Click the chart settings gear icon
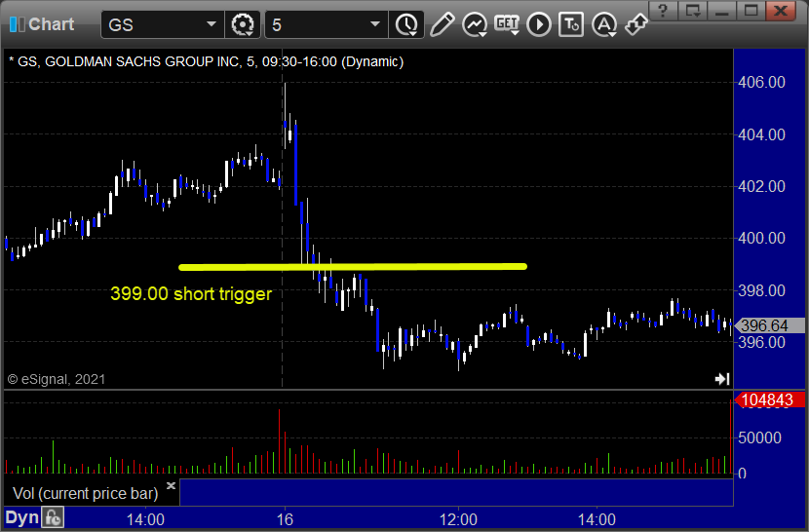This screenshot has height=532, width=809. coord(243,24)
